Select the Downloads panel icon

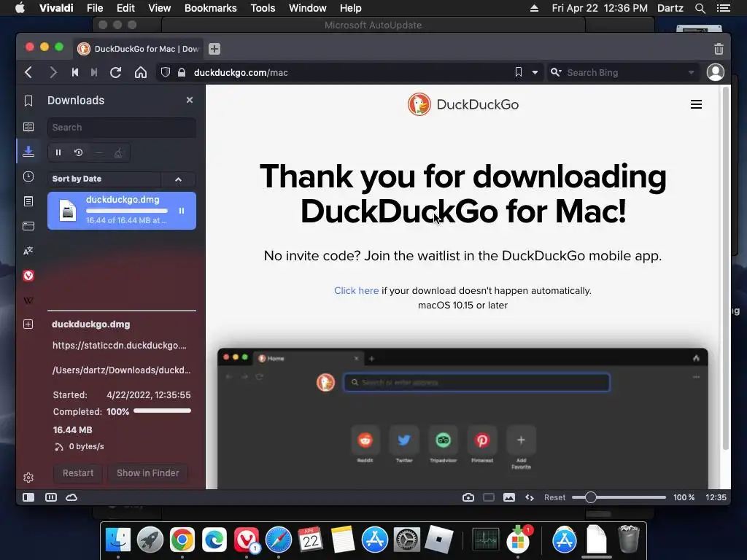(x=28, y=152)
